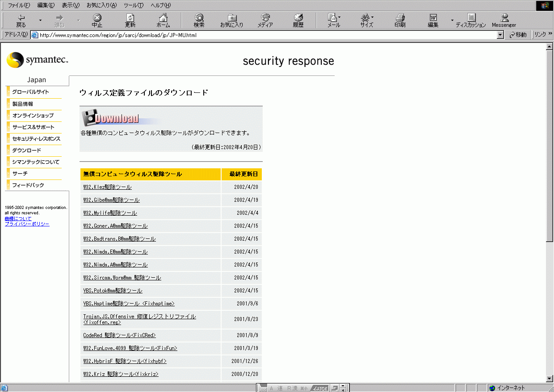The image size is (554, 392).
Task: Open the Media (メディア) toolbar icon
Action: click(265, 21)
